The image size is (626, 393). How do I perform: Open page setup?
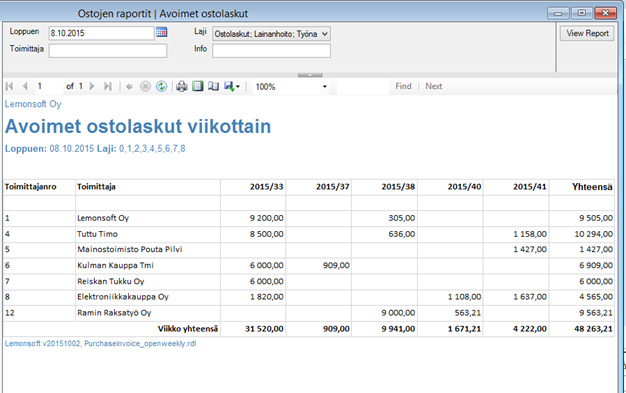214,86
